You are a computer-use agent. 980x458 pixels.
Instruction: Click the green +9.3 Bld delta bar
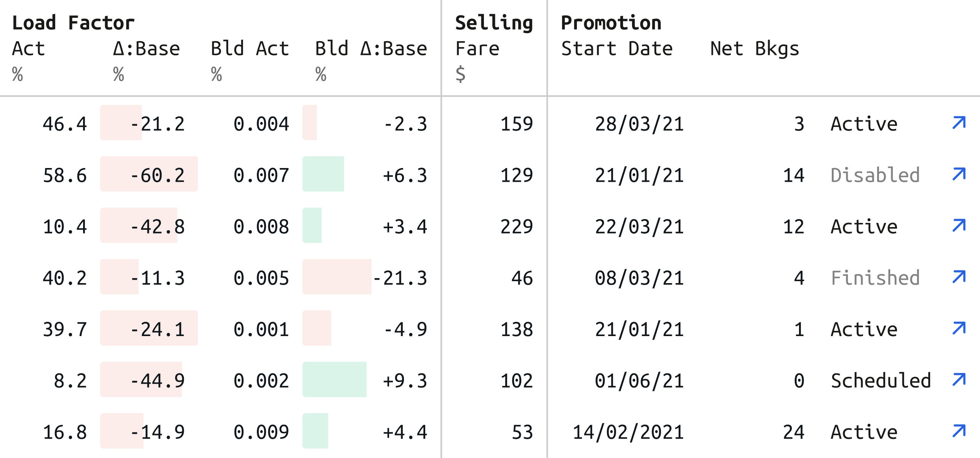[x=335, y=380]
